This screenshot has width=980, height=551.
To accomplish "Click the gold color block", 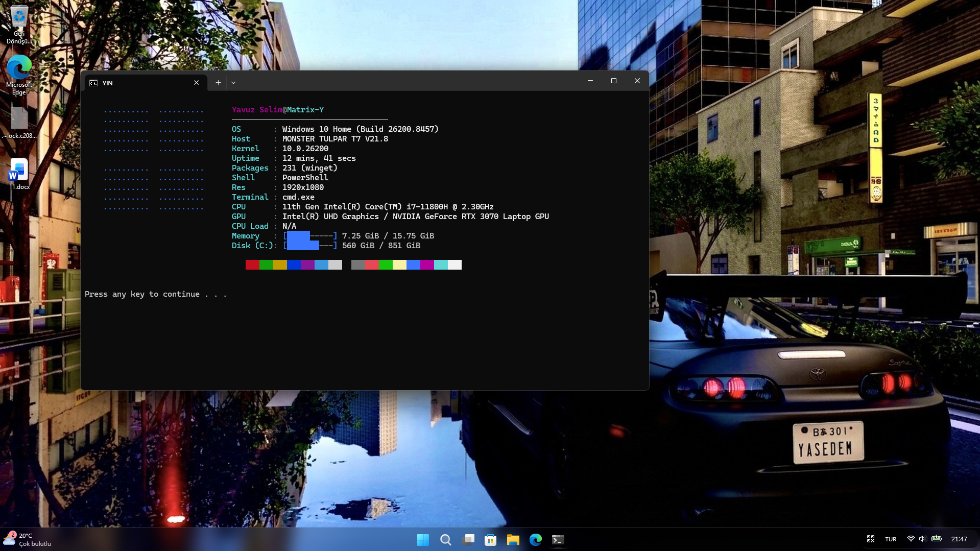I will [x=280, y=265].
